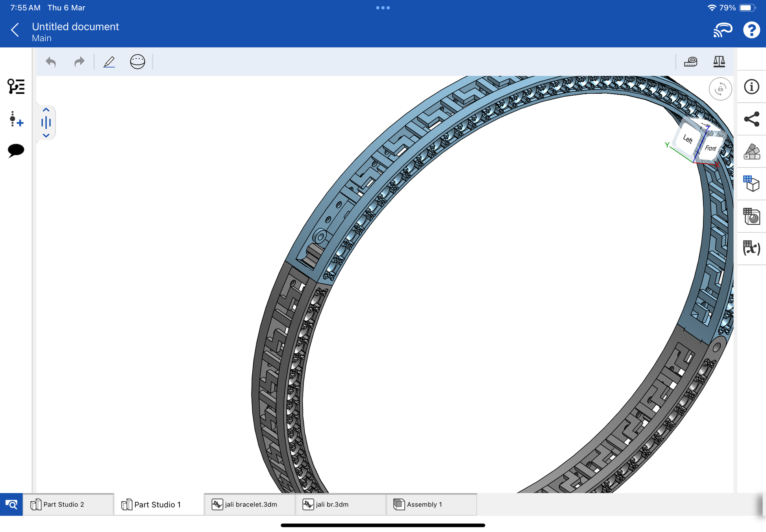
Task: Expand rollback bar up chevron
Action: click(x=46, y=110)
